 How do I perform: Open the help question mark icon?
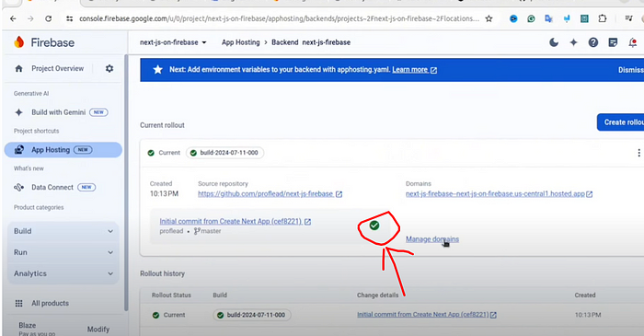593,42
